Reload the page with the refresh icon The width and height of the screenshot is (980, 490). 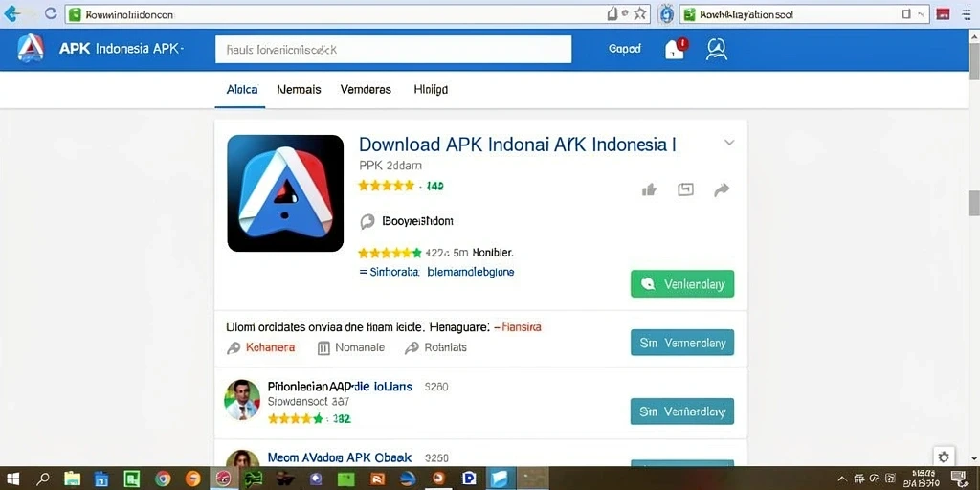coord(51,13)
